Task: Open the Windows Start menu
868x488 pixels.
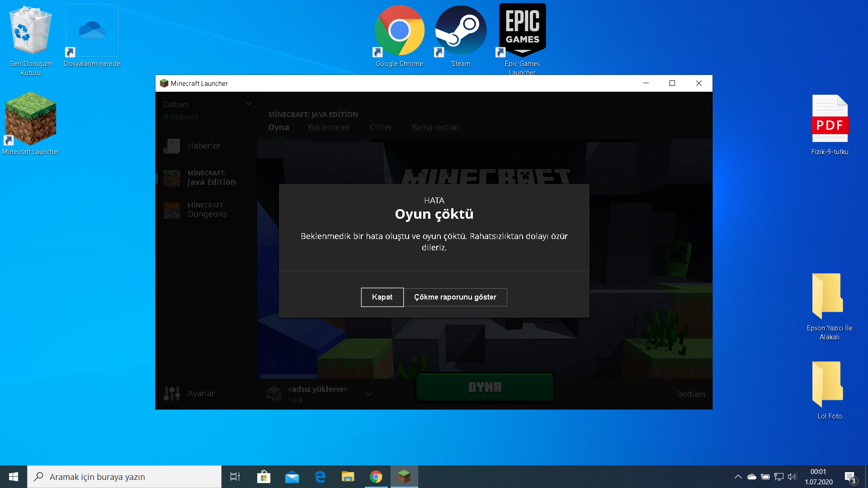Action: tap(14, 477)
